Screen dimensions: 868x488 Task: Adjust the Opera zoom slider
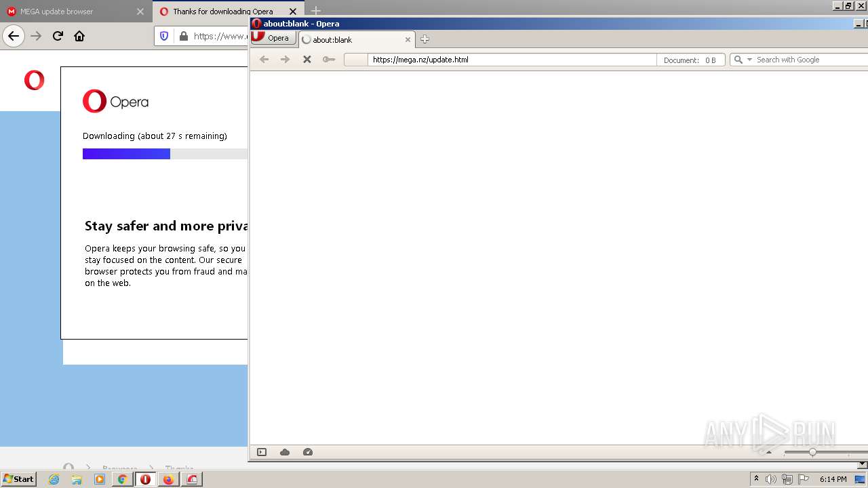coord(812,452)
